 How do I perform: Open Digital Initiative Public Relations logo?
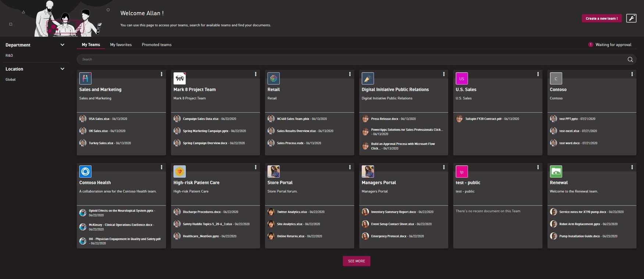point(368,78)
